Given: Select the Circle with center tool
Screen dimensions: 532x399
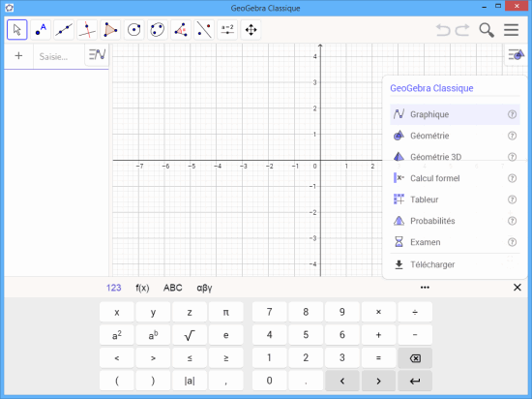Looking at the screenshot, I should pyautogui.click(x=134, y=30).
